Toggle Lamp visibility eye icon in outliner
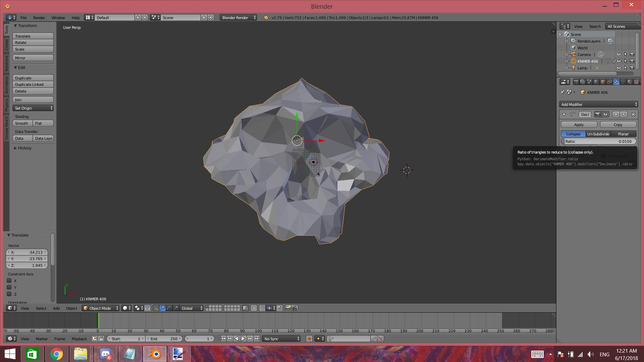Viewport: 644px width, 362px height. [x=619, y=68]
